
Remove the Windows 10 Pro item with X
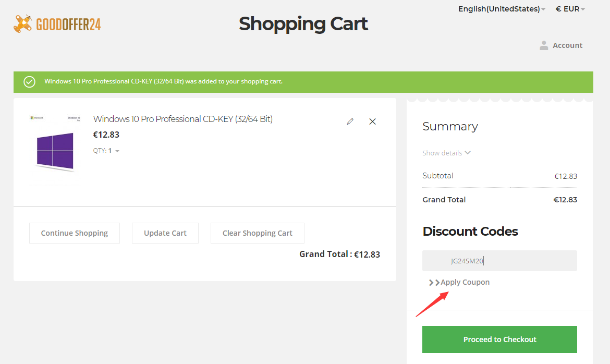(x=372, y=122)
